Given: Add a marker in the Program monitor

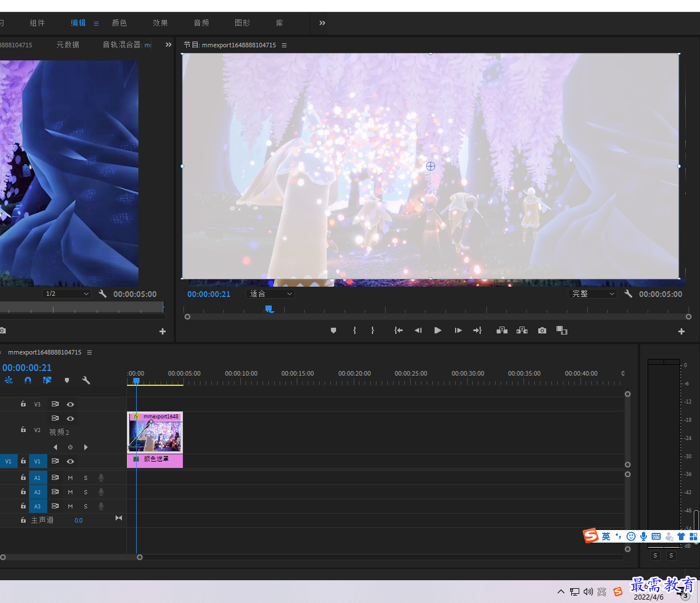Looking at the screenshot, I should (333, 331).
